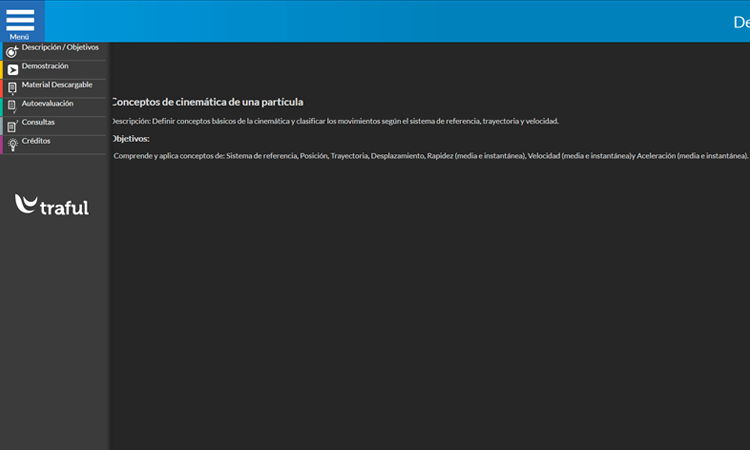Click the paragraph starting 'Comprende y aplica conceptos'
Viewport: 750px width, 450px height.
pos(430,156)
